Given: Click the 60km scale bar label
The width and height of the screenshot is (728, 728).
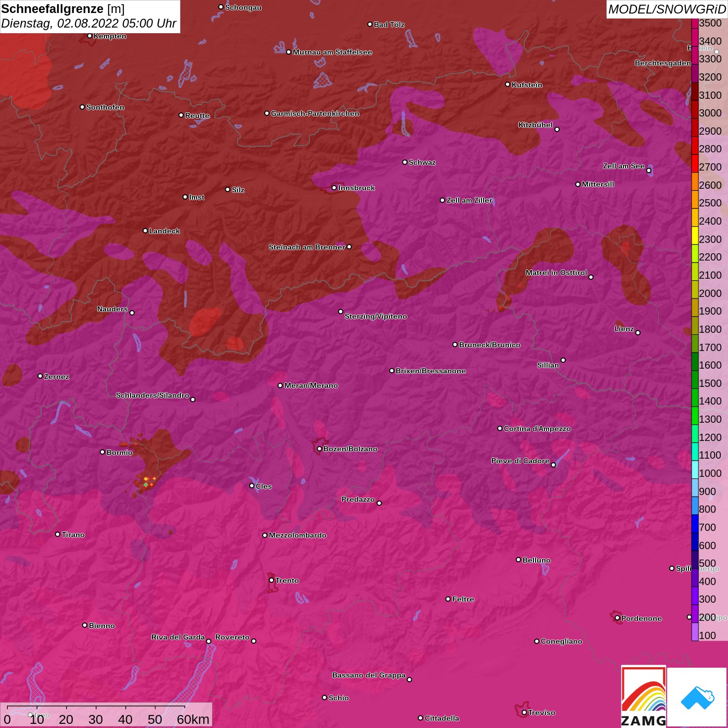Looking at the screenshot, I should click(x=193, y=719).
